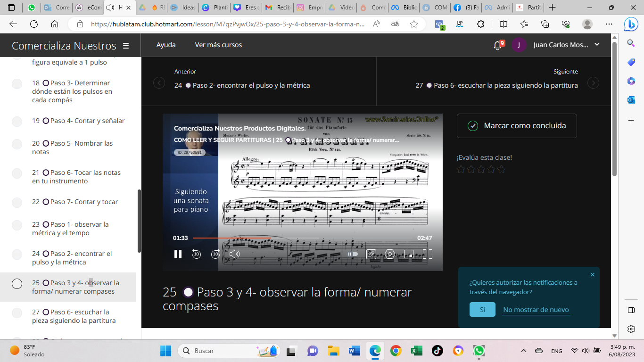644x362 pixels.
Task: Click browser back button
Action: (13, 24)
